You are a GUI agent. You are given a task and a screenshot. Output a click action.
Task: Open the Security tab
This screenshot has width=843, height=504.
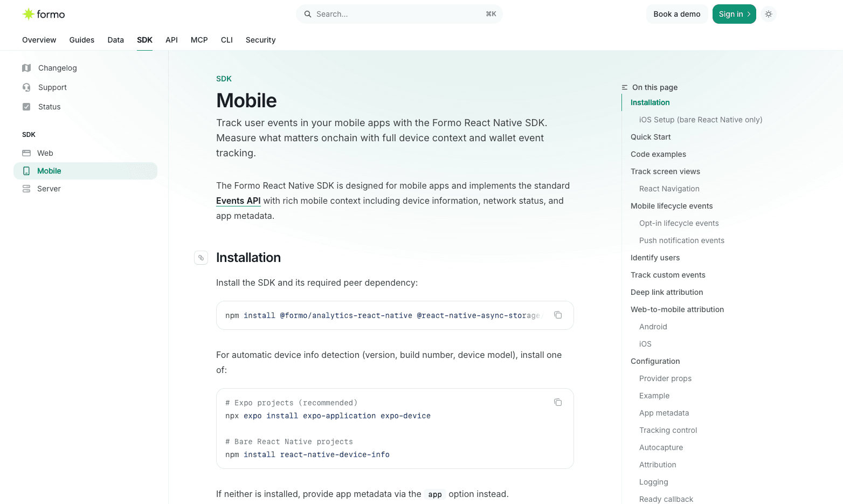tap(261, 40)
